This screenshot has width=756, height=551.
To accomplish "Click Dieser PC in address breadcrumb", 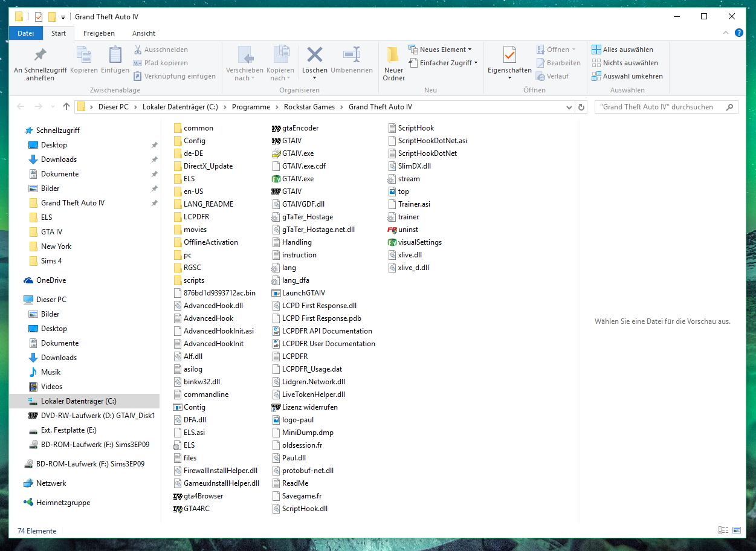I will 112,107.
